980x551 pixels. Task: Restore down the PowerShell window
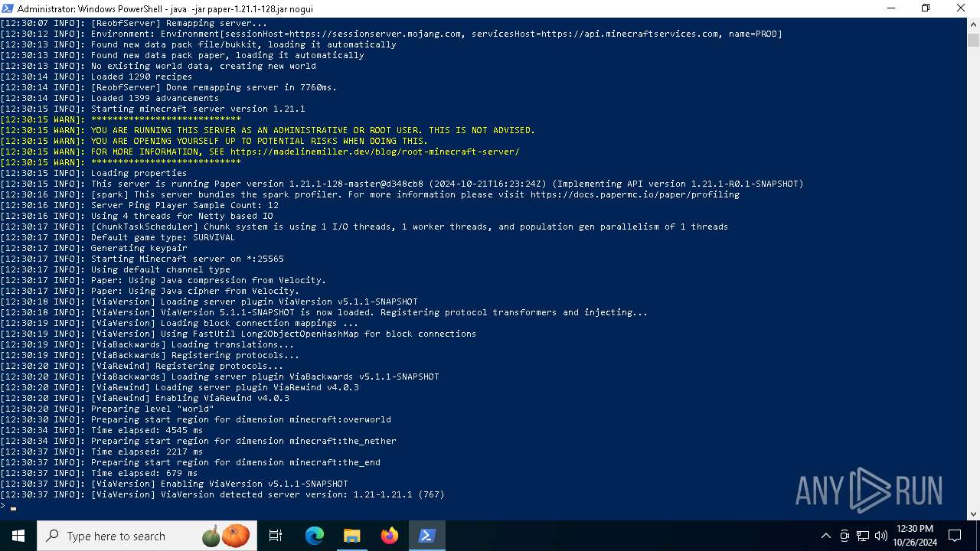point(926,8)
